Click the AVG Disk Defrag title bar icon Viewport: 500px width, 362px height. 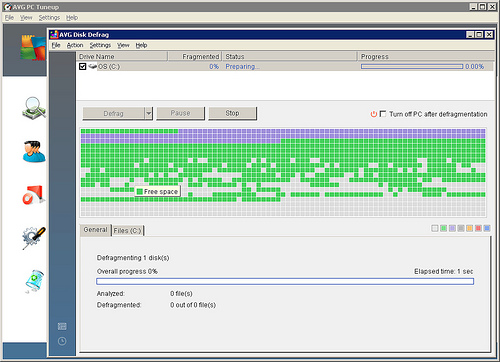coord(54,35)
